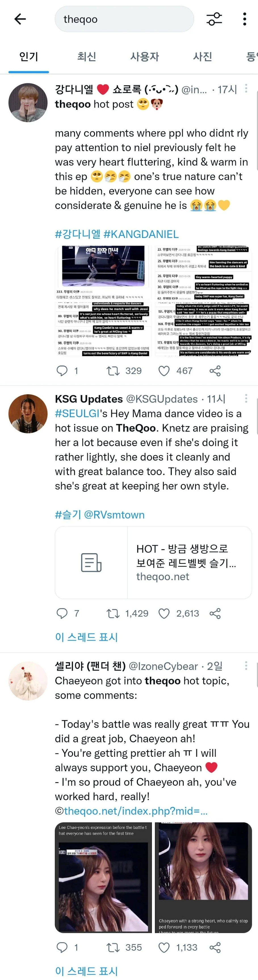Open the three-dot overflow menu at top
The width and height of the screenshot is (258, 980).
[x=244, y=19]
